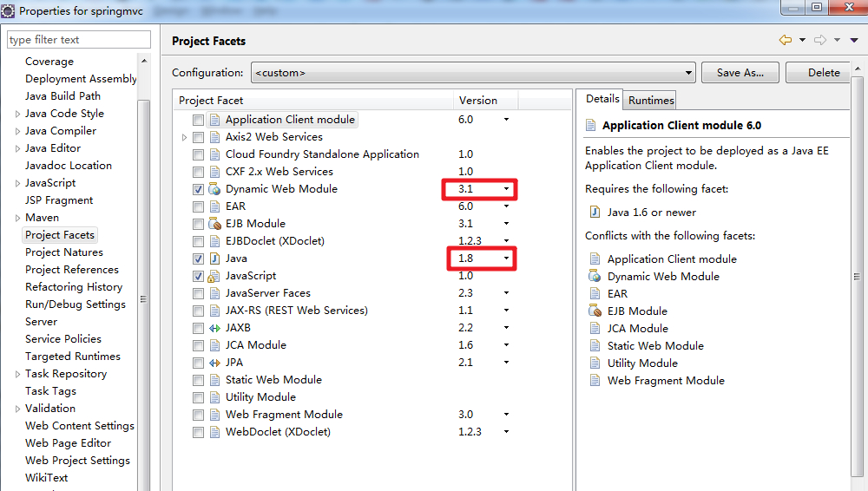Click the JCA Module facet icon

pyautogui.click(x=214, y=345)
